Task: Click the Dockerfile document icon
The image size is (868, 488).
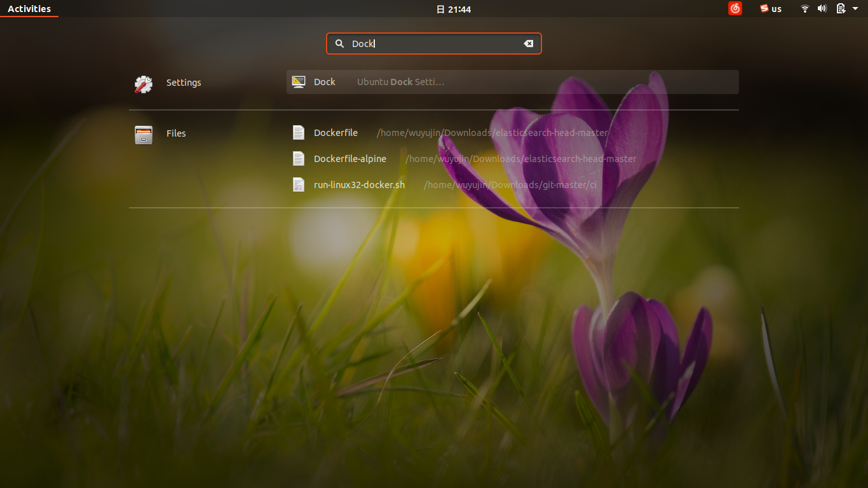Action: point(298,132)
